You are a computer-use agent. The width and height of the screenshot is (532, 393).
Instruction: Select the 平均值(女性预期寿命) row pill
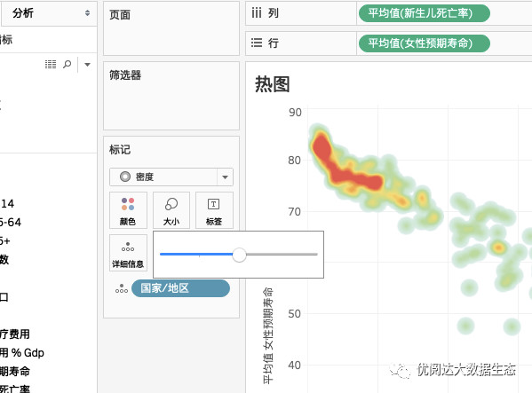coord(425,43)
